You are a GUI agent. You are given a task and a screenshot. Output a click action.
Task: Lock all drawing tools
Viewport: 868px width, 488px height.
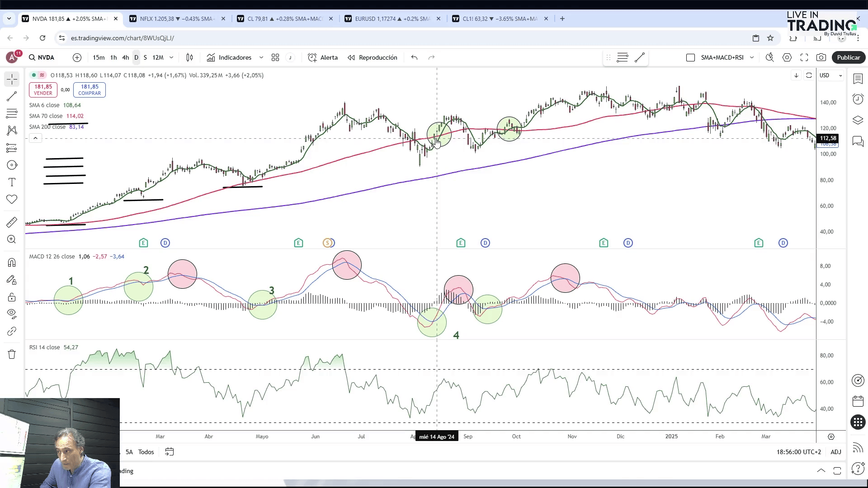[x=12, y=297]
